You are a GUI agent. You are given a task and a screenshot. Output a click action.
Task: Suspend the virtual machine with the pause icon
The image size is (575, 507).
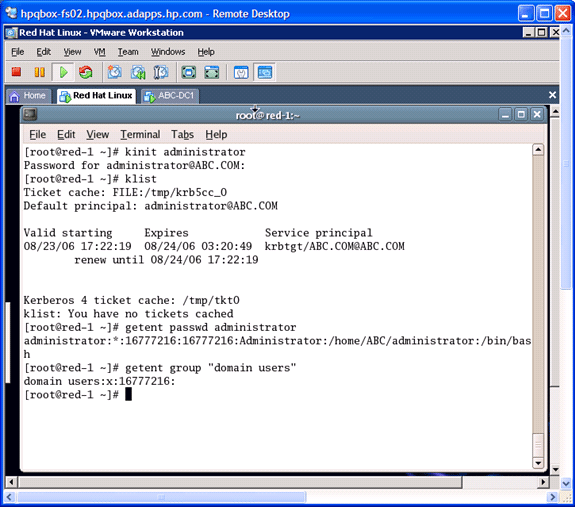tap(39, 72)
